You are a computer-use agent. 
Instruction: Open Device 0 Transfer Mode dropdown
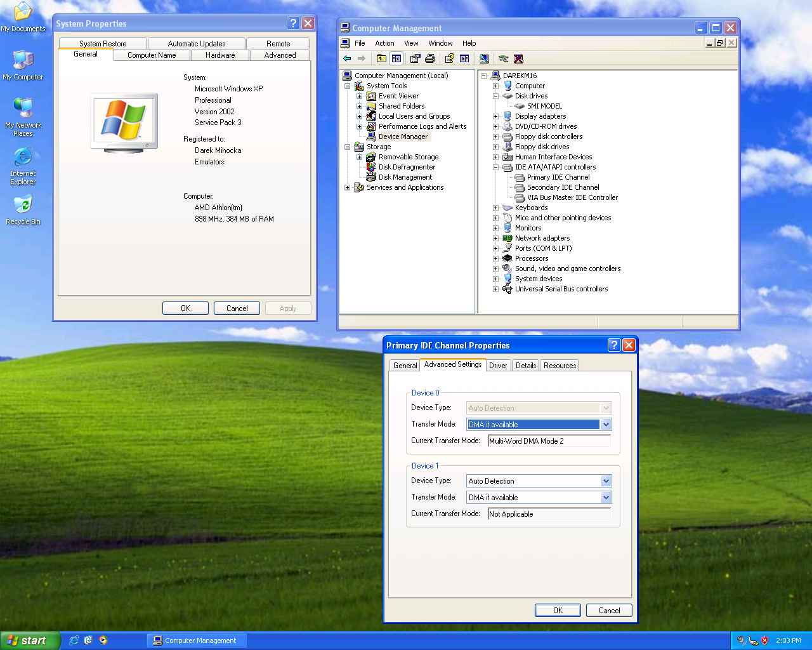click(x=606, y=425)
